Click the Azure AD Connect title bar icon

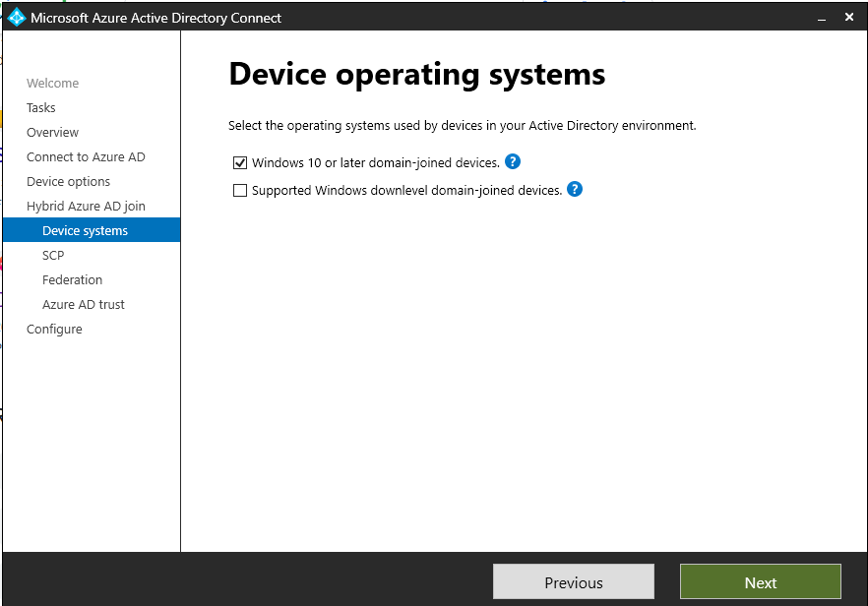click(x=17, y=18)
